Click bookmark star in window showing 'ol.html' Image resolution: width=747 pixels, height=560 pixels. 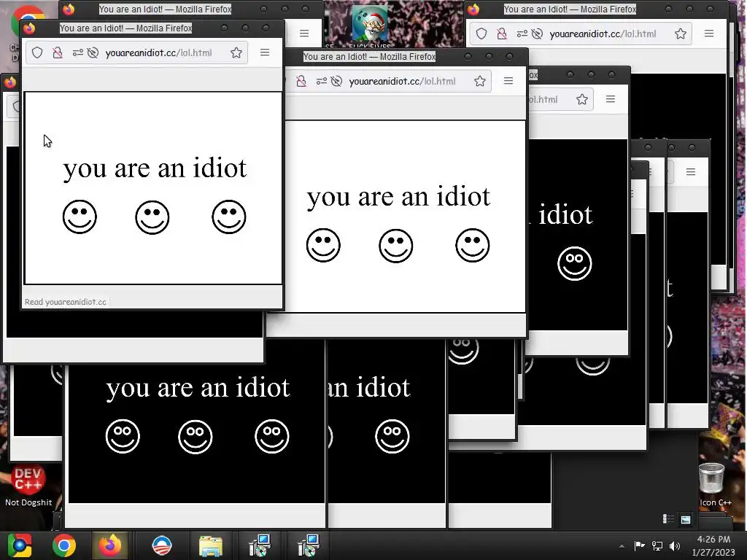[x=581, y=99]
